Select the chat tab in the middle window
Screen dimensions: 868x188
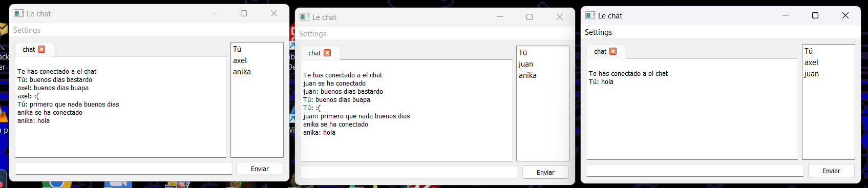pos(314,53)
